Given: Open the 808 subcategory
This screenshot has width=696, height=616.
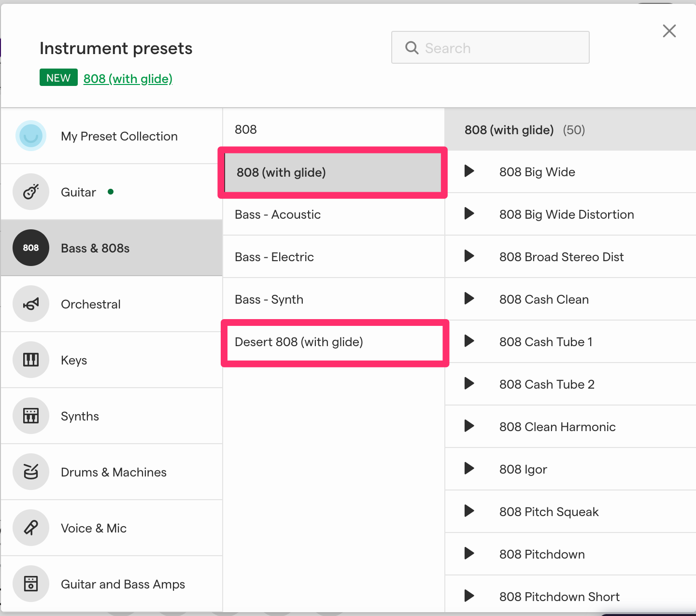Looking at the screenshot, I should (333, 129).
